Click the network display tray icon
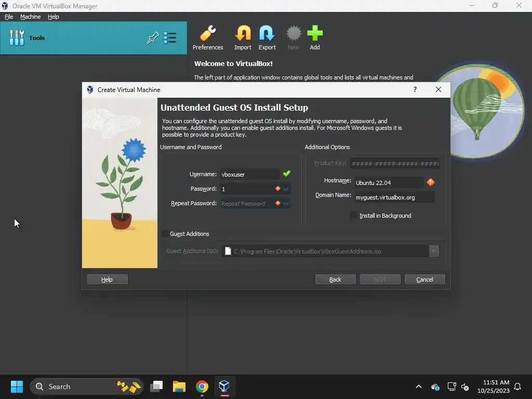The image size is (532, 399). pyautogui.click(x=451, y=387)
